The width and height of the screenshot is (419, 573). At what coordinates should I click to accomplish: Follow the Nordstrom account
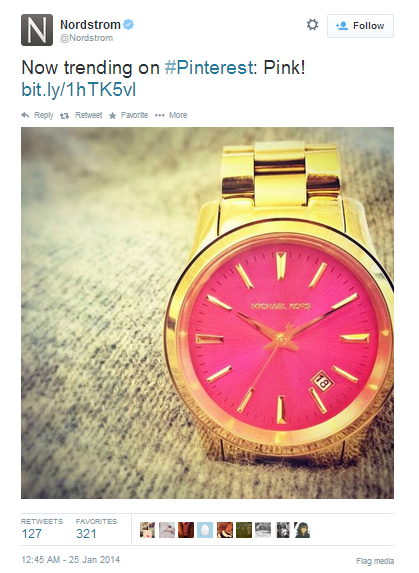point(360,26)
